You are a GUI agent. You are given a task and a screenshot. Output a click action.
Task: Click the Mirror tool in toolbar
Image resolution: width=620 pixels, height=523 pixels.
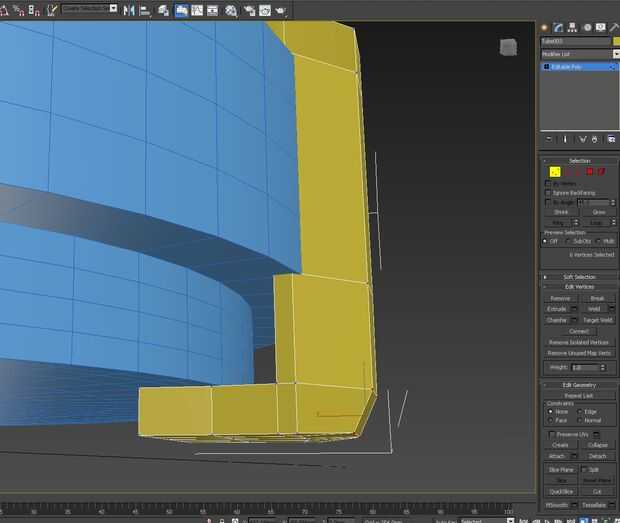pyautogui.click(x=128, y=11)
